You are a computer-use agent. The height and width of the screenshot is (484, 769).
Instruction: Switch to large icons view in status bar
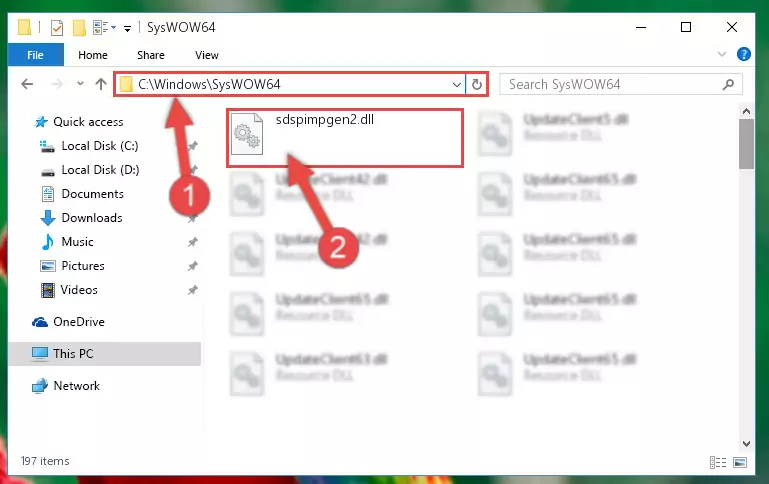click(740, 462)
